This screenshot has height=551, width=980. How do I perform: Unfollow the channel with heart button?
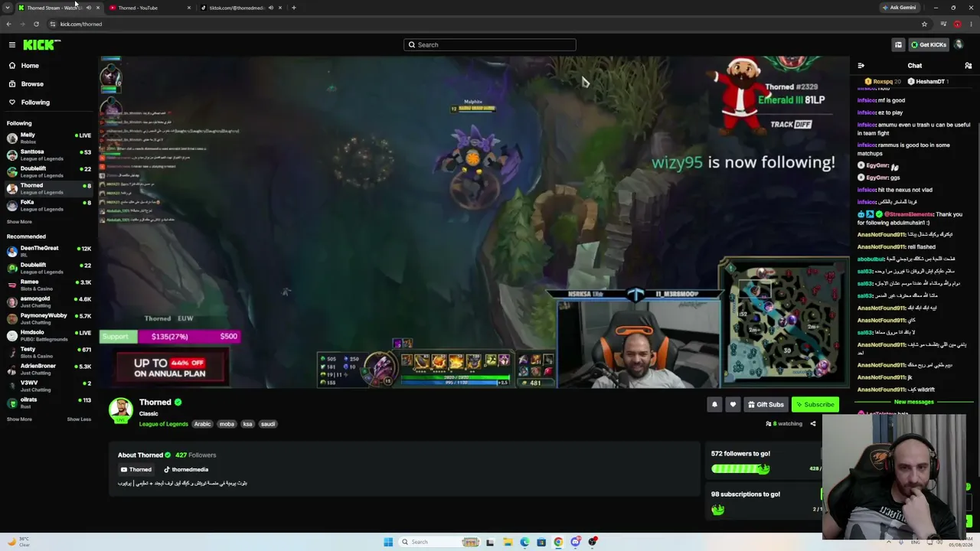[733, 404]
